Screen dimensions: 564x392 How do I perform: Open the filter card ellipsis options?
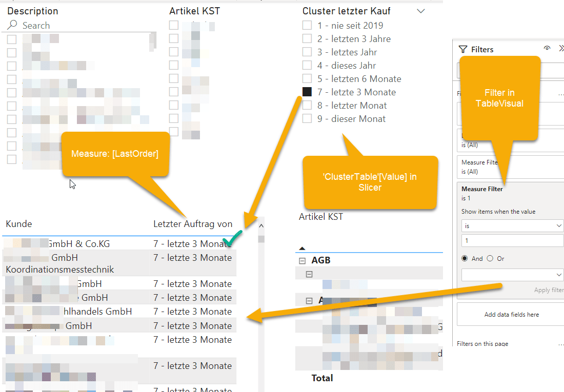pyautogui.click(x=560, y=93)
